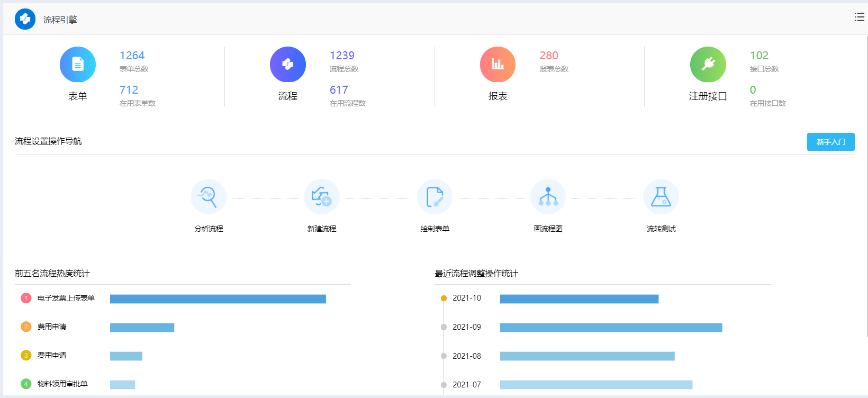Viewport: 868px width, 398px height.
Task: Click the 电子发票上传表单 bar
Action: pos(218,299)
